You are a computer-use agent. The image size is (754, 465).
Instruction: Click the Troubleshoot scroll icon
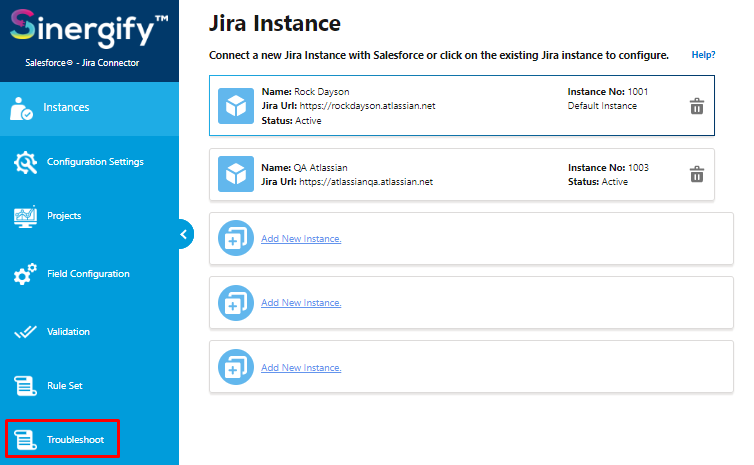tap(25, 440)
